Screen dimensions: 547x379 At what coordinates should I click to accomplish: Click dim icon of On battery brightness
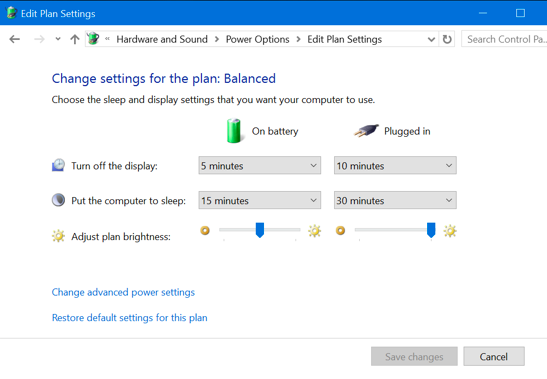pyautogui.click(x=205, y=230)
